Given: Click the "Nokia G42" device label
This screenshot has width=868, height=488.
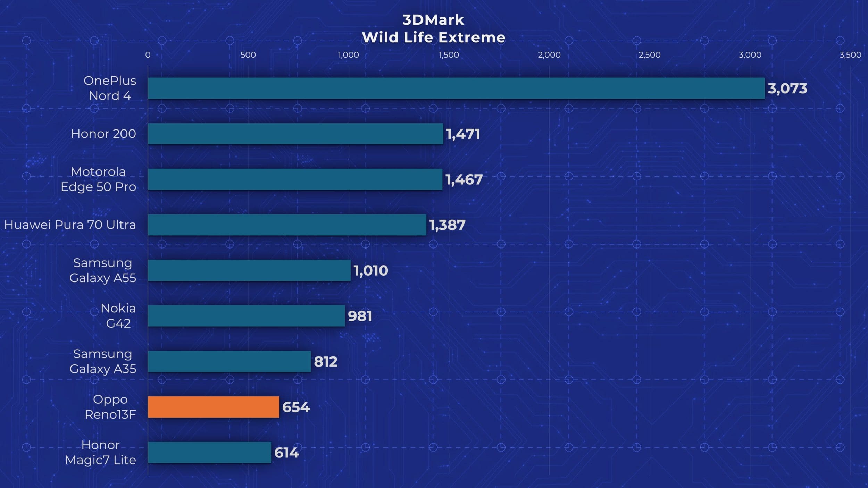Looking at the screenshot, I should pos(118,316).
